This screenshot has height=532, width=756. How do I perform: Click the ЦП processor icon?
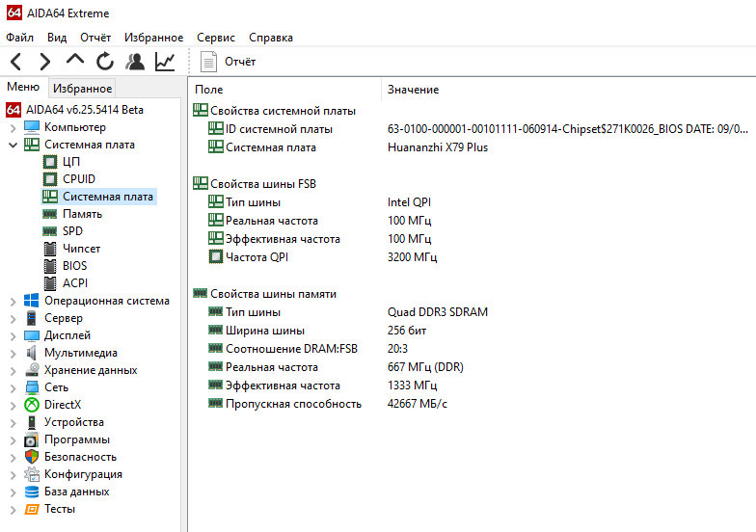coord(50,162)
